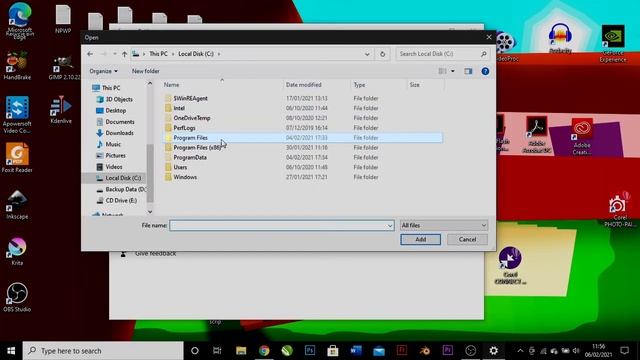Open Blender from the taskbar

tap(425, 351)
